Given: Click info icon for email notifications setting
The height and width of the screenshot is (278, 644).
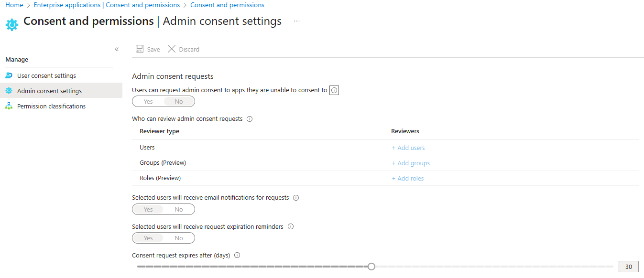Looking at the screenshot, I should pos(295,198).
